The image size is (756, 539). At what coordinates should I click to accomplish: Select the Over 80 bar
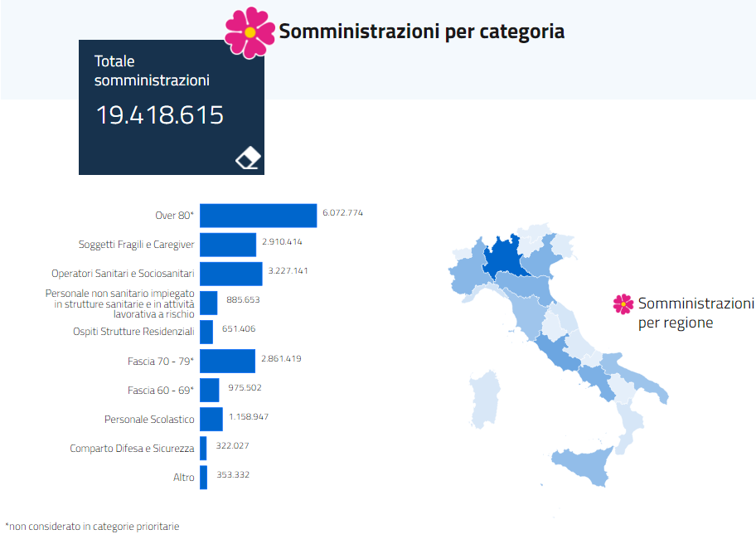pos(258,216)
